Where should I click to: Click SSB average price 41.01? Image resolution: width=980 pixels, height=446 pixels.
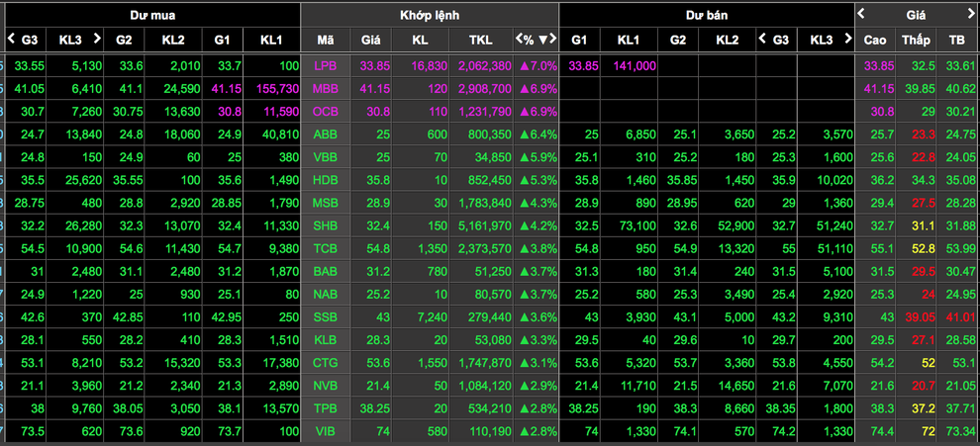960,316
